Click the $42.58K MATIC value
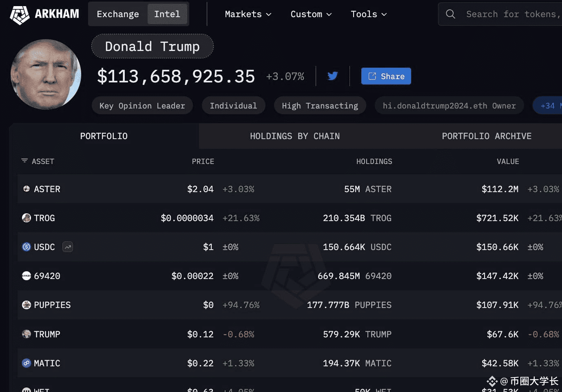The height and width of the screenshot is (392, 562). pyautogui.click(x=500, y=363)
